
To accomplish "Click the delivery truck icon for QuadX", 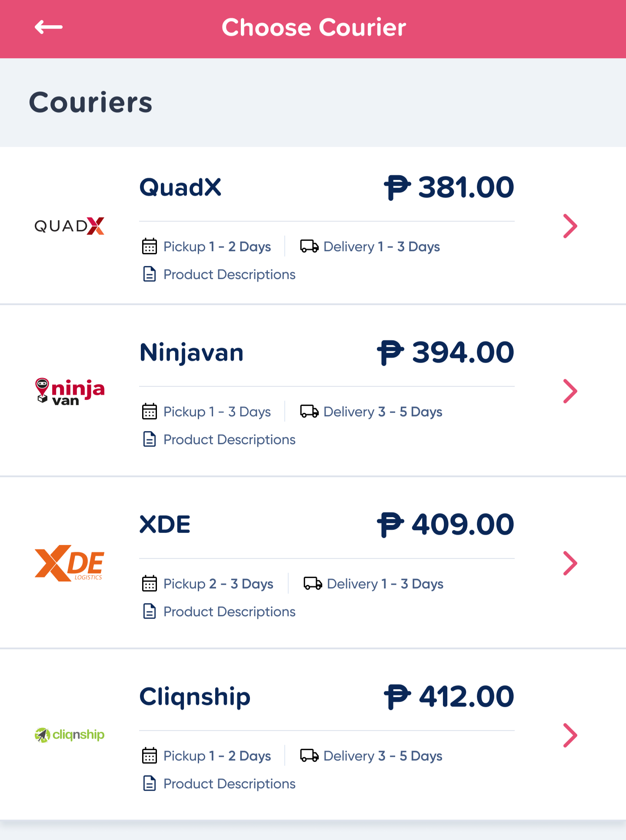I will (x=310, y=246).
